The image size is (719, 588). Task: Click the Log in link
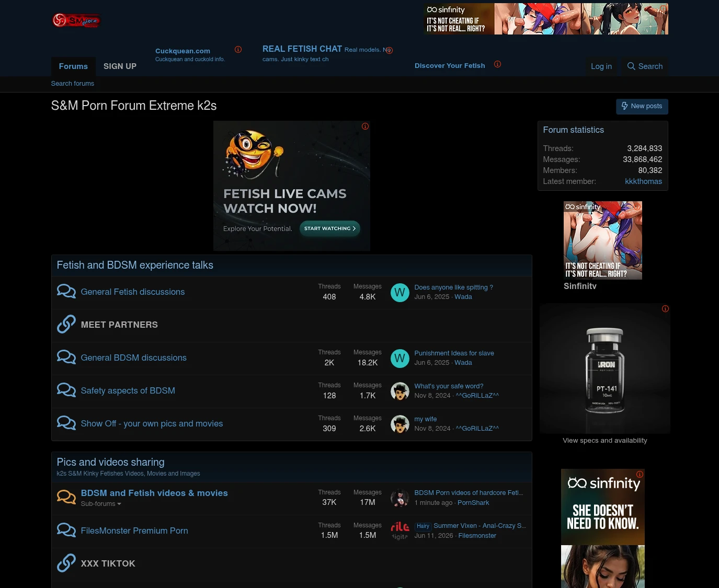(601, 66)
